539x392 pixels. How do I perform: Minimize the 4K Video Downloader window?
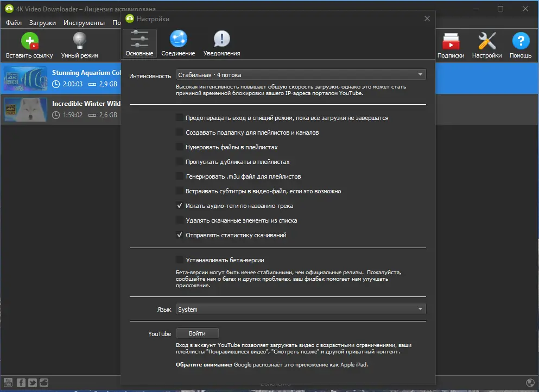click(475, 9)
